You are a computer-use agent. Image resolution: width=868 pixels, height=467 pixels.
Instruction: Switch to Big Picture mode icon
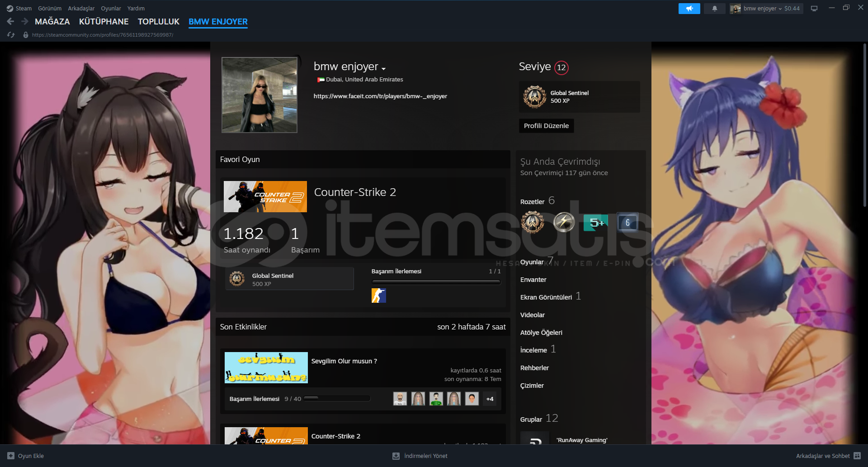[814, 8]
